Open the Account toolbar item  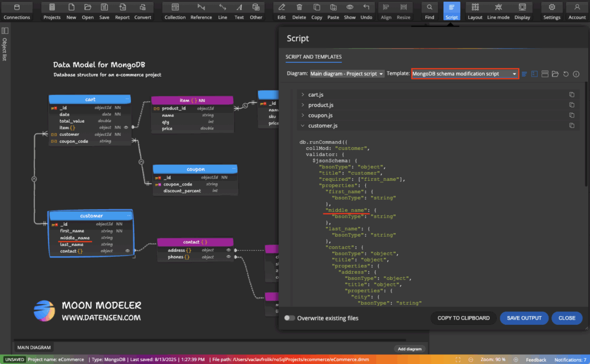coord(577,12)
